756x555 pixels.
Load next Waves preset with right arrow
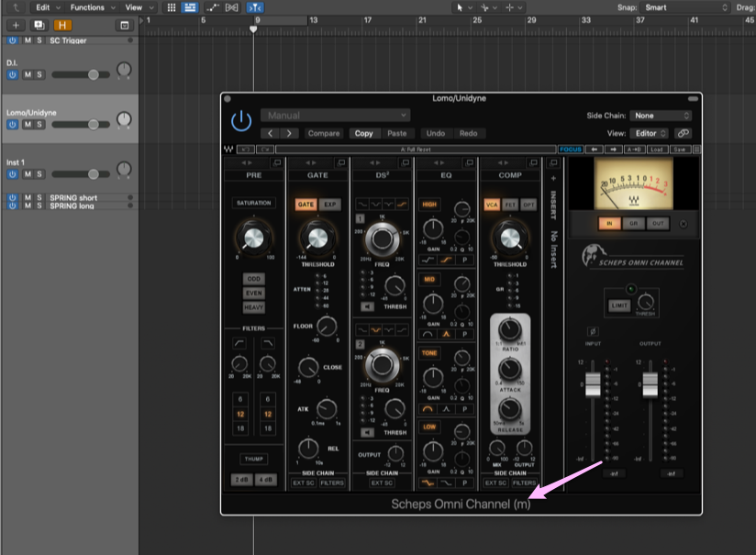pos(613,150)
